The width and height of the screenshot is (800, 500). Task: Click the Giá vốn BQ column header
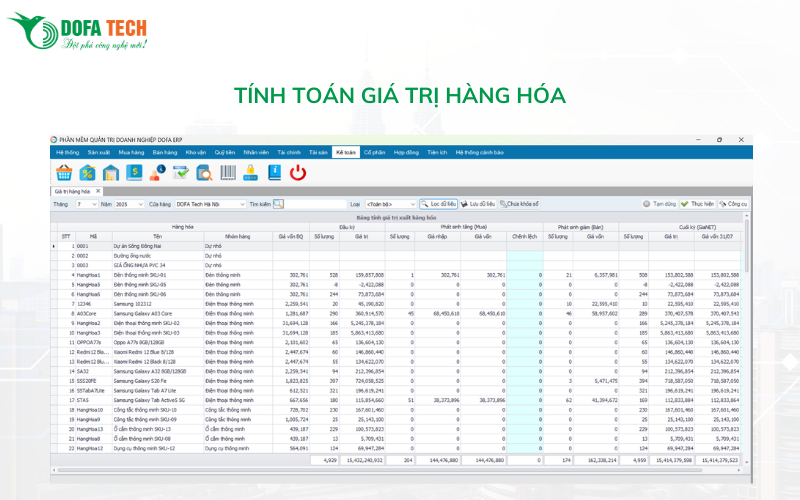tap(291, 236)
